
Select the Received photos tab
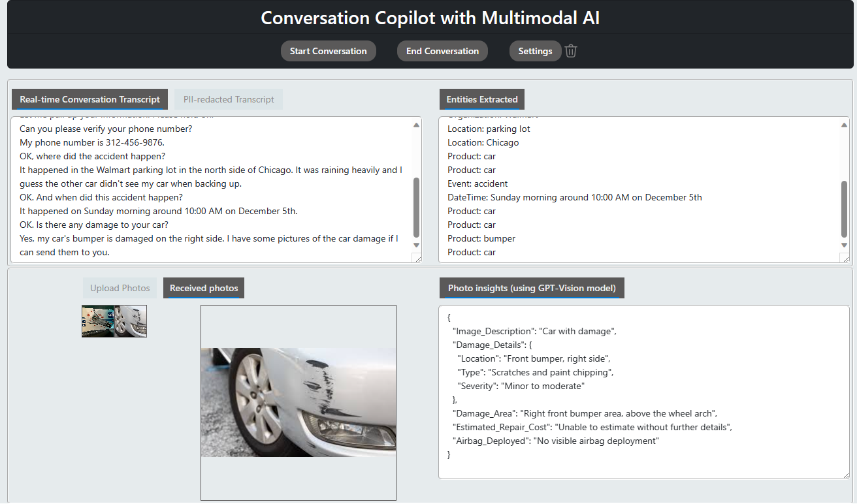click(204, 288)
